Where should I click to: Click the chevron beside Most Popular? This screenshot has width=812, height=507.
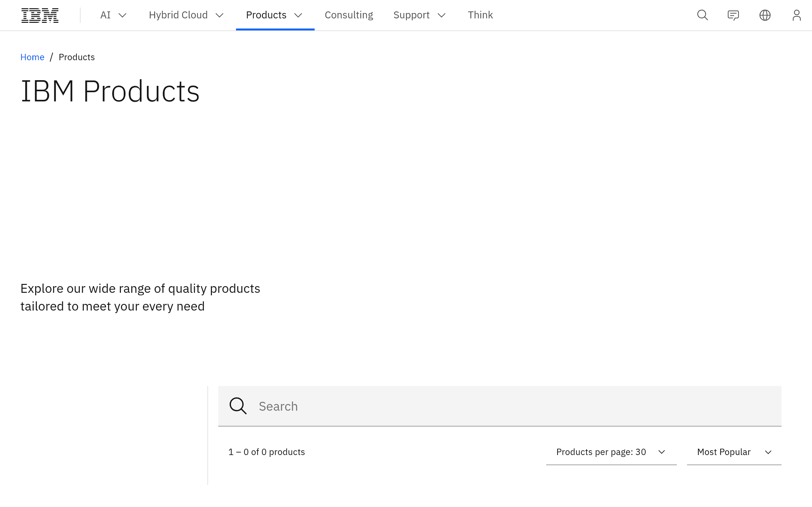click(x=768, y=452)
